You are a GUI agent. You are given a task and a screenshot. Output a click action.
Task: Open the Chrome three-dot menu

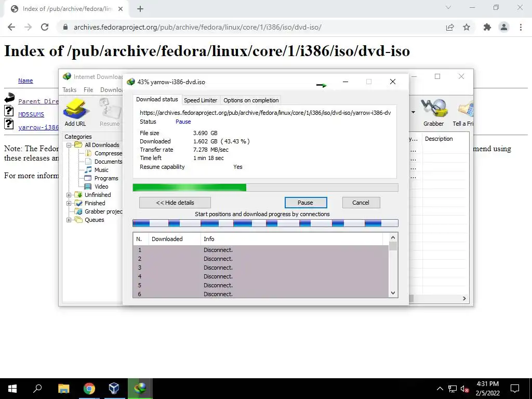click(521, 27)
